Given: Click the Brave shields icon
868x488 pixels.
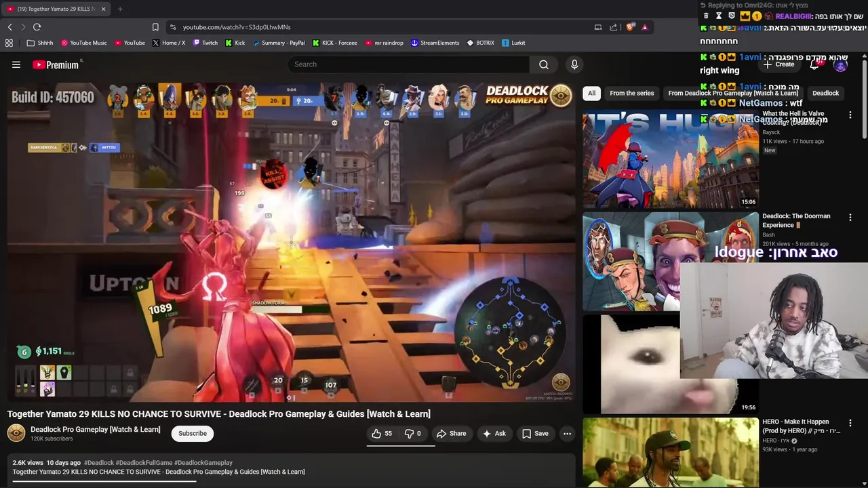Looking at the screenshot, I should [629, 27].
